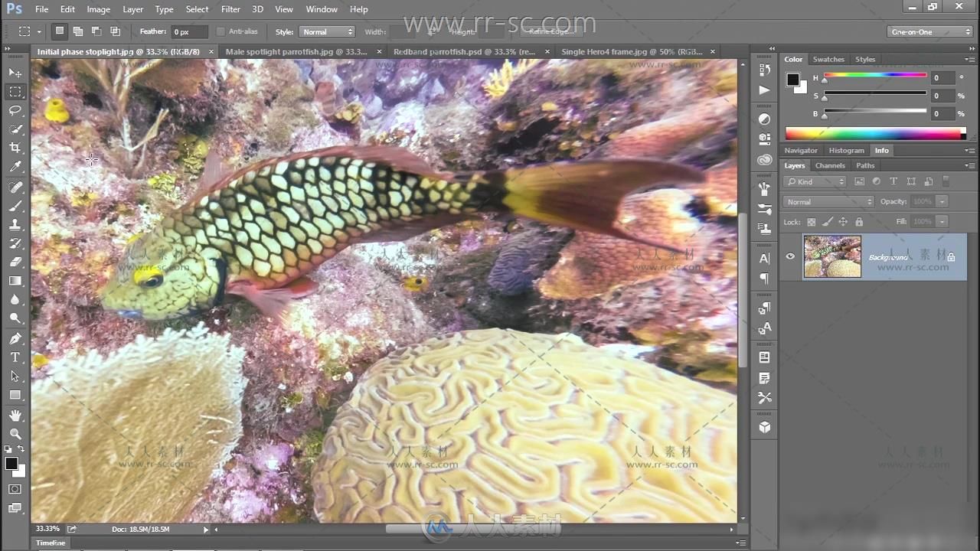Open the Layers panel flyout menu

tap(970, 165)
